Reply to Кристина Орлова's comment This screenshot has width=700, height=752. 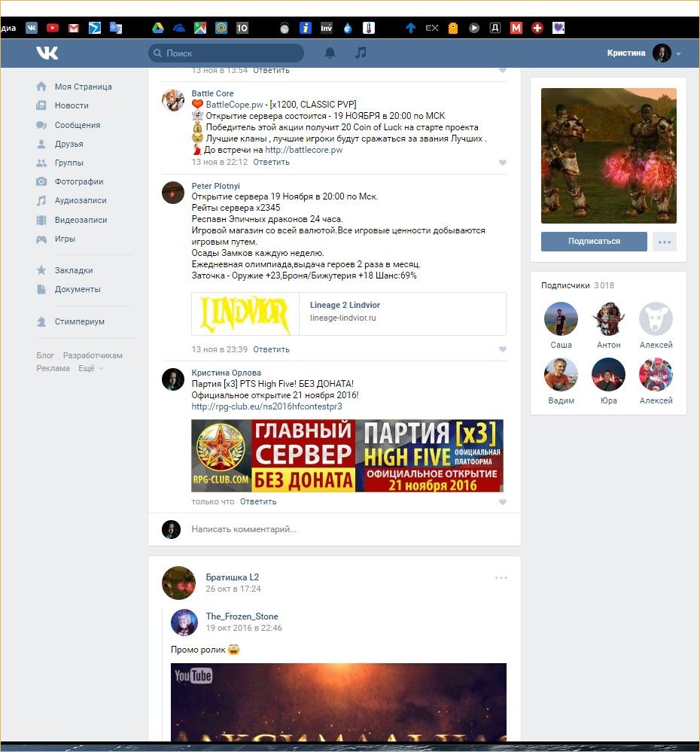click(258, 501)
